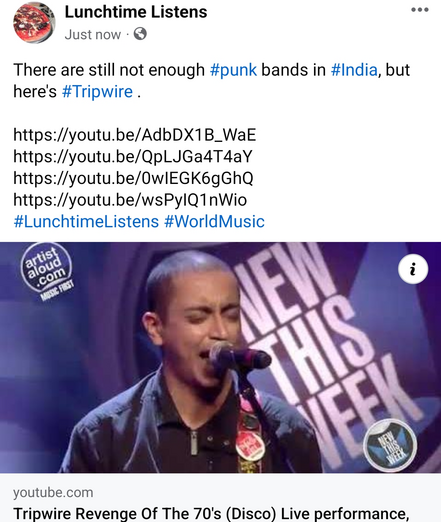Viewport: 441px width, 522px height.
Task: Open the youtu.be/AdbDX1B_WaE link
Action: [135, 135]
